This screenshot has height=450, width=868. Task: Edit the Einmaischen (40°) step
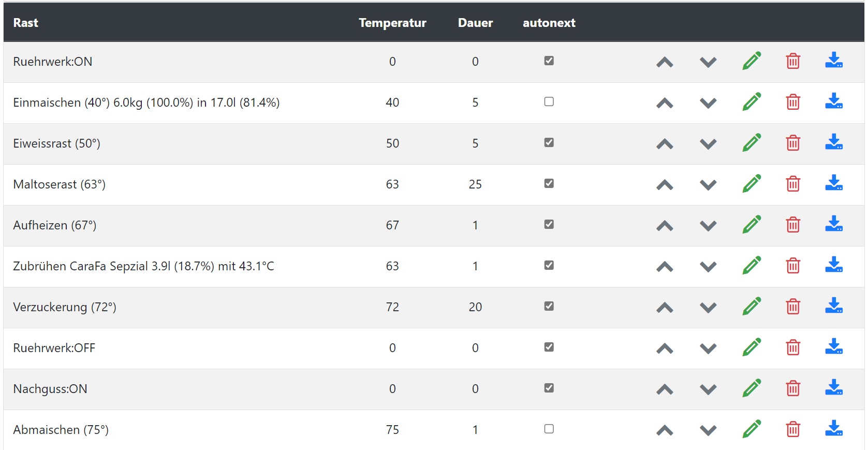click(752, 102)
